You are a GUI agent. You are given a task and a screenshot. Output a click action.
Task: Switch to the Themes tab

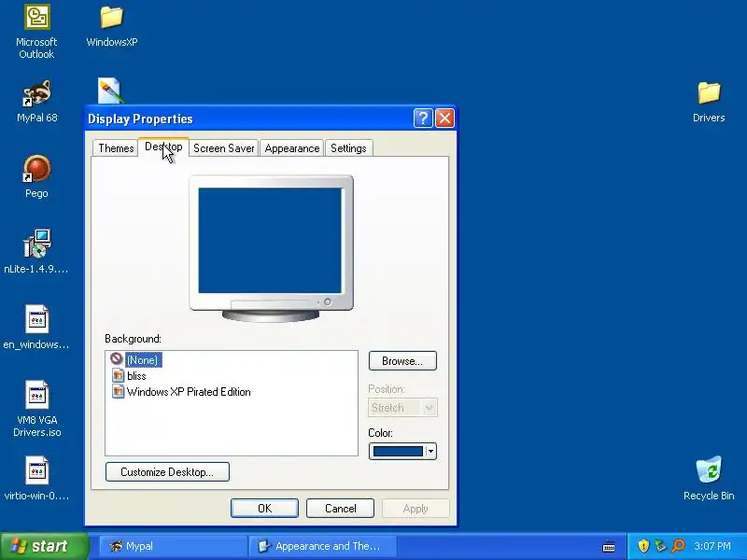pos(116,148)
